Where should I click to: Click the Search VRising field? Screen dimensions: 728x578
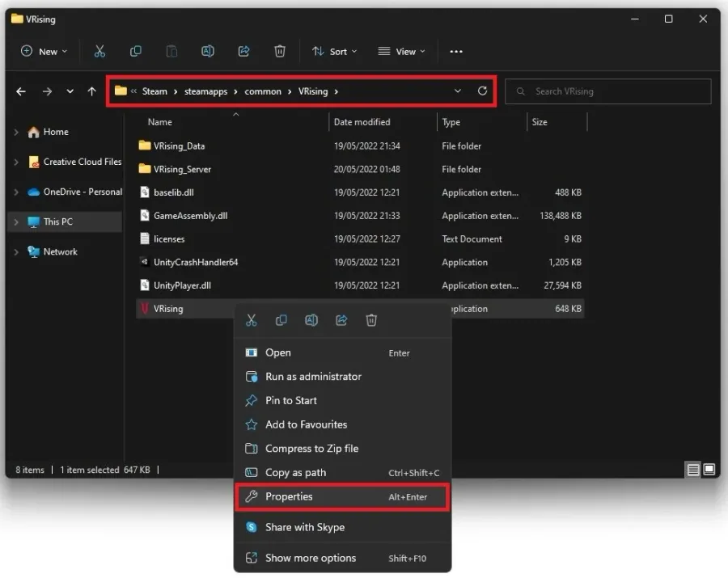click(608, 91)
